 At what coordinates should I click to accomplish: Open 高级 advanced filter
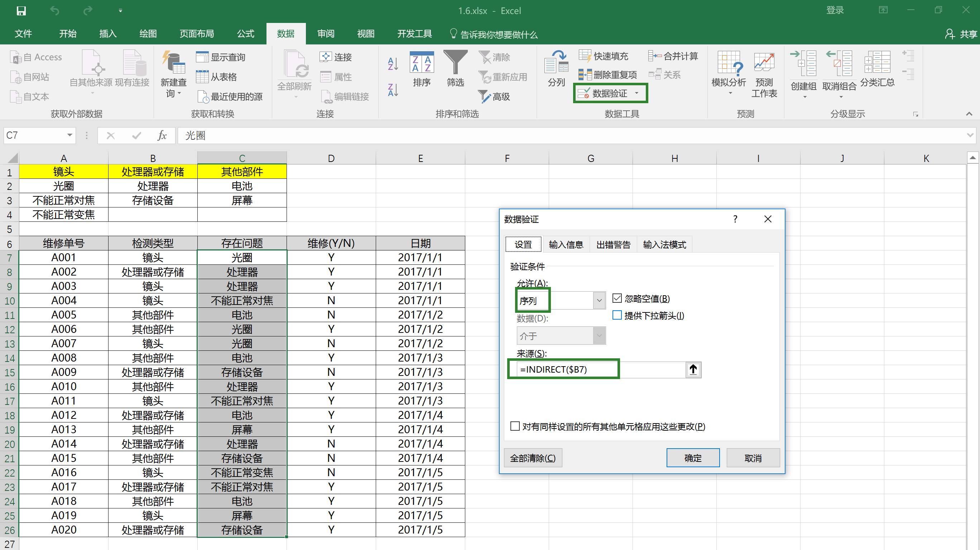point(494,97)
